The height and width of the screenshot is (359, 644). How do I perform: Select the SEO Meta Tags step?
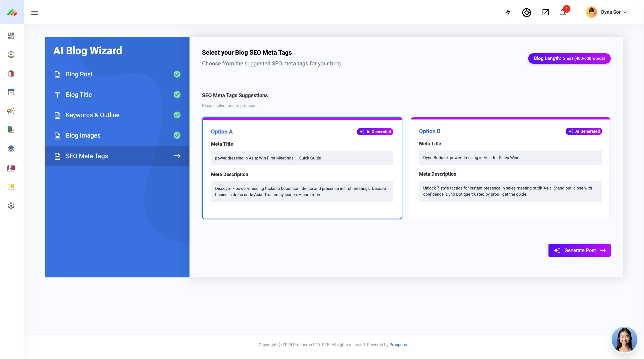click(x=117, y=156)
